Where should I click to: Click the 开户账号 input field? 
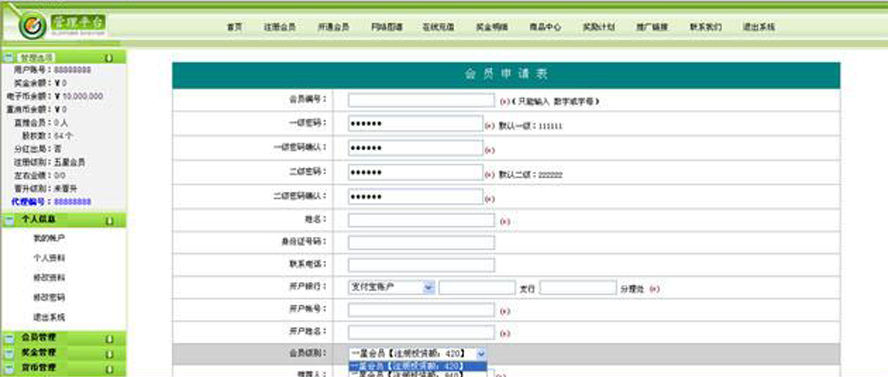click(x=421, y=310)
